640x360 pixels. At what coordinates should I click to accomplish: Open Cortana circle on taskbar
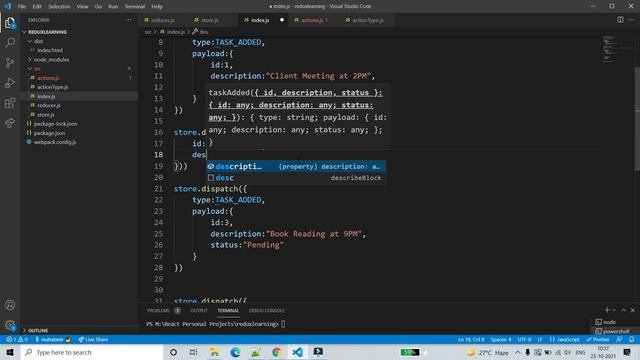point(173,352)
